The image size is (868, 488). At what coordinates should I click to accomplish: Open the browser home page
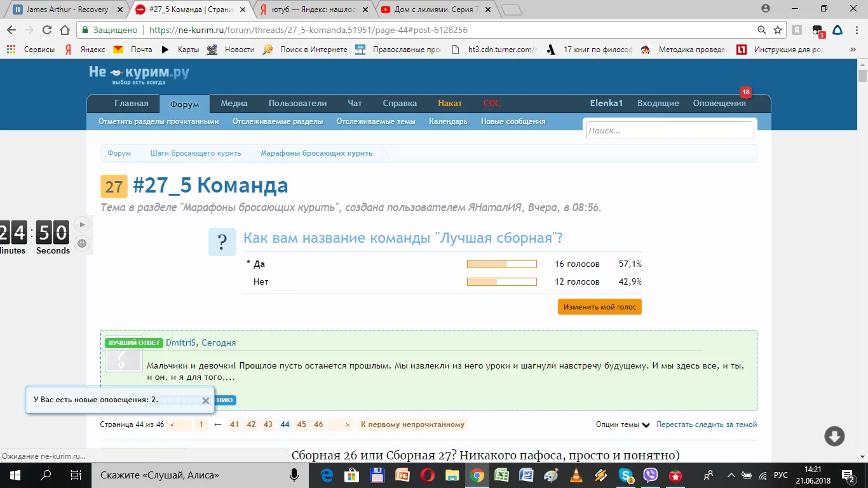tap(65, 30)
